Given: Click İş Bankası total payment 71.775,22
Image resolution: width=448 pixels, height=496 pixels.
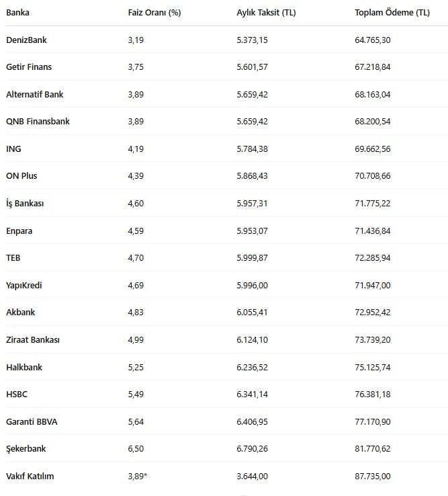Looking at the screenshot, I should click(x=372, y=204).
